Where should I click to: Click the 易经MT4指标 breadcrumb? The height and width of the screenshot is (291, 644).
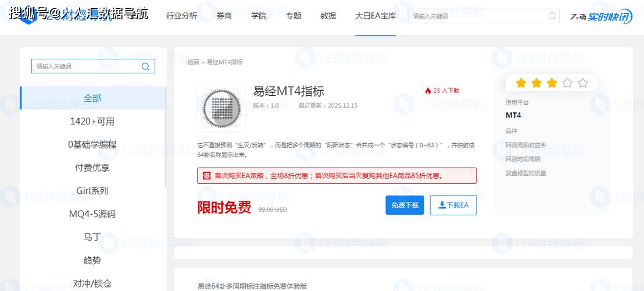click(224, 62)
